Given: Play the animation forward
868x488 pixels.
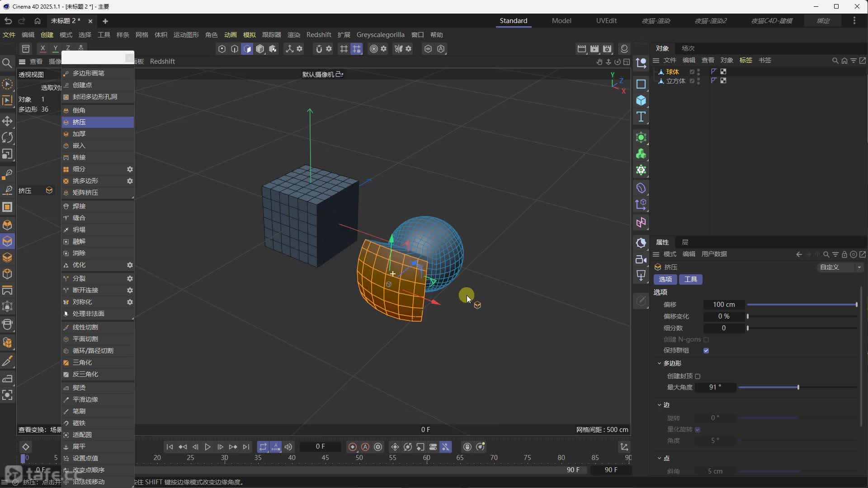Looking at the screenshot, I should (208, 447).
